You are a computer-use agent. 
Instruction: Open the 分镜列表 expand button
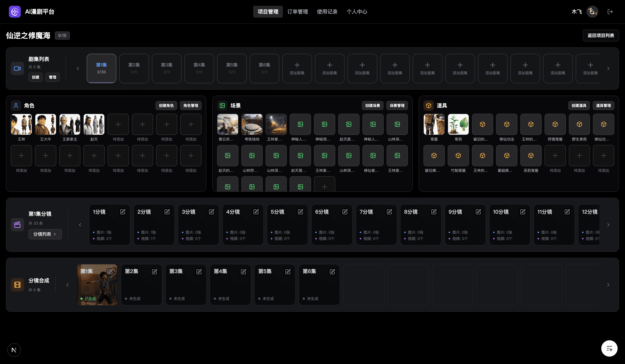(x=45, y=234)
